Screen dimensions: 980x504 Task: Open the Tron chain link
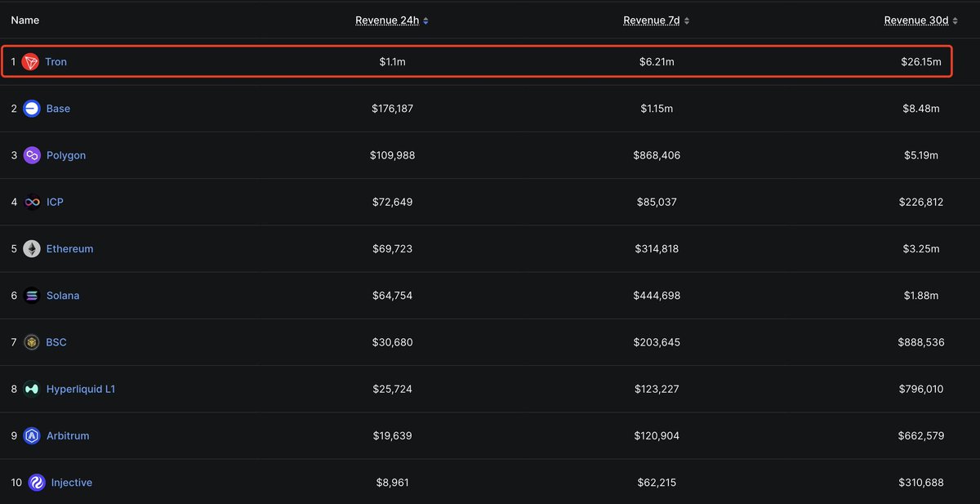point(56,62)
